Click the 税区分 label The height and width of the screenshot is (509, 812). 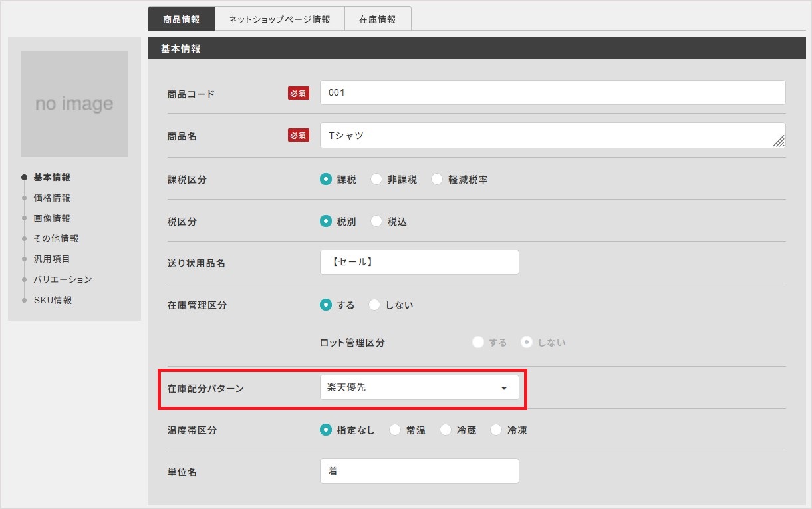click(182, 222)
